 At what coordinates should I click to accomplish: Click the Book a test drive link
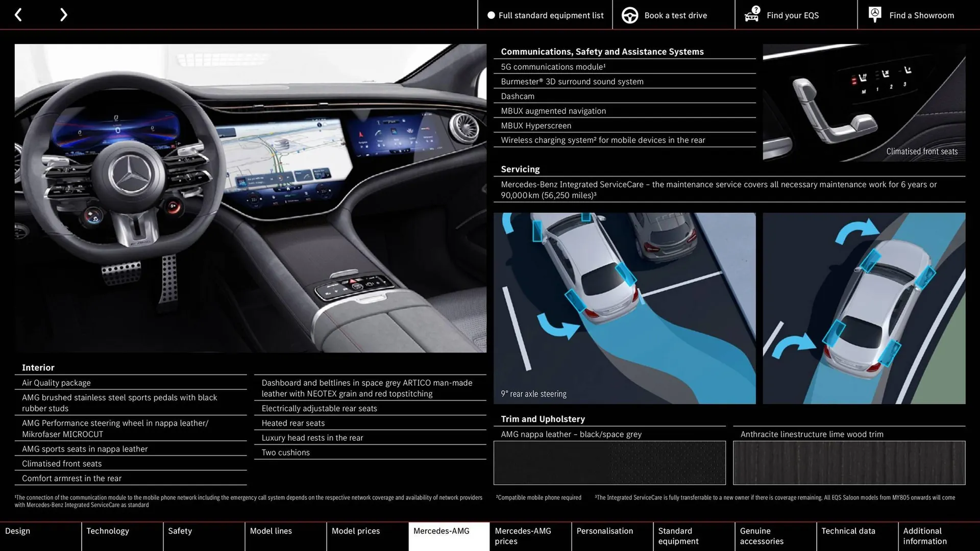675,15
